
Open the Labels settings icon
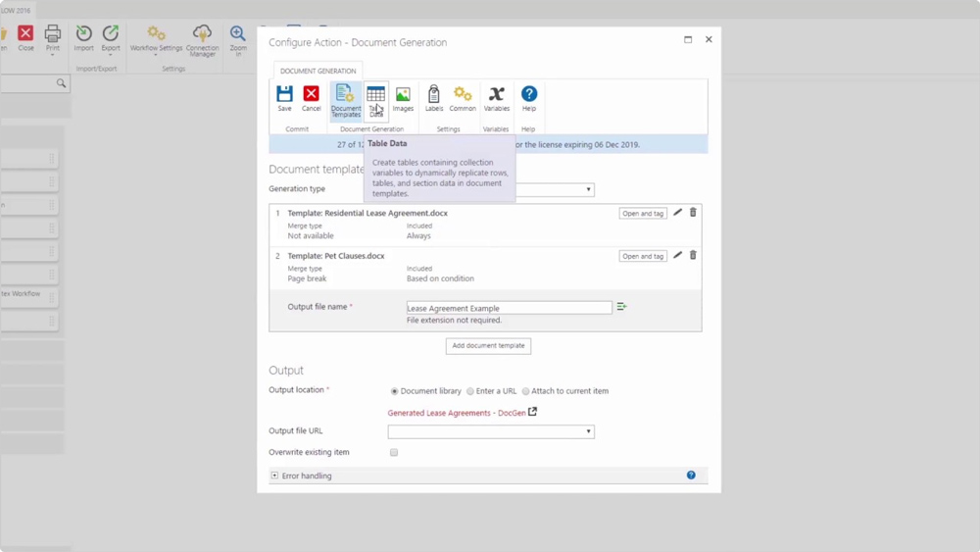point(434,97)
